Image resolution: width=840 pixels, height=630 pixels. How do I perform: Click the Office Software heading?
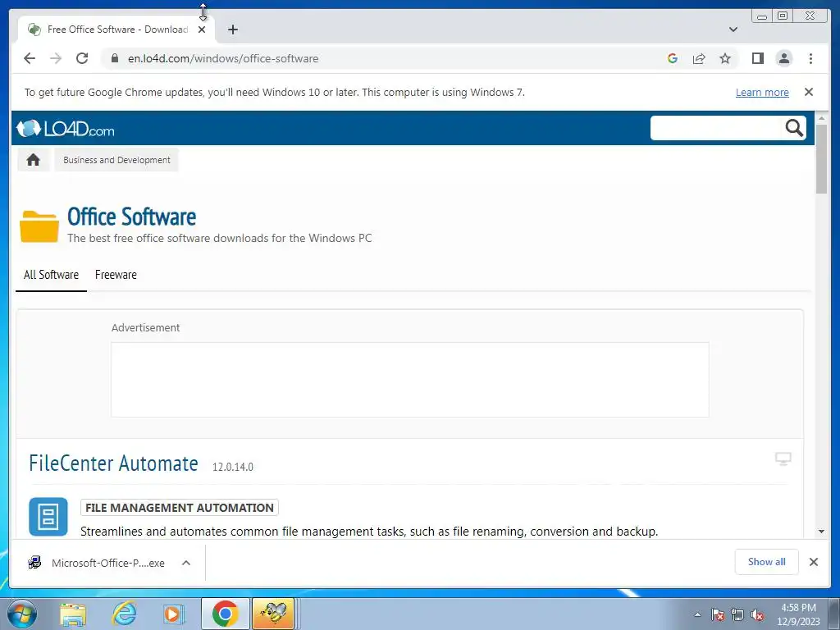[x=132, y=217]
